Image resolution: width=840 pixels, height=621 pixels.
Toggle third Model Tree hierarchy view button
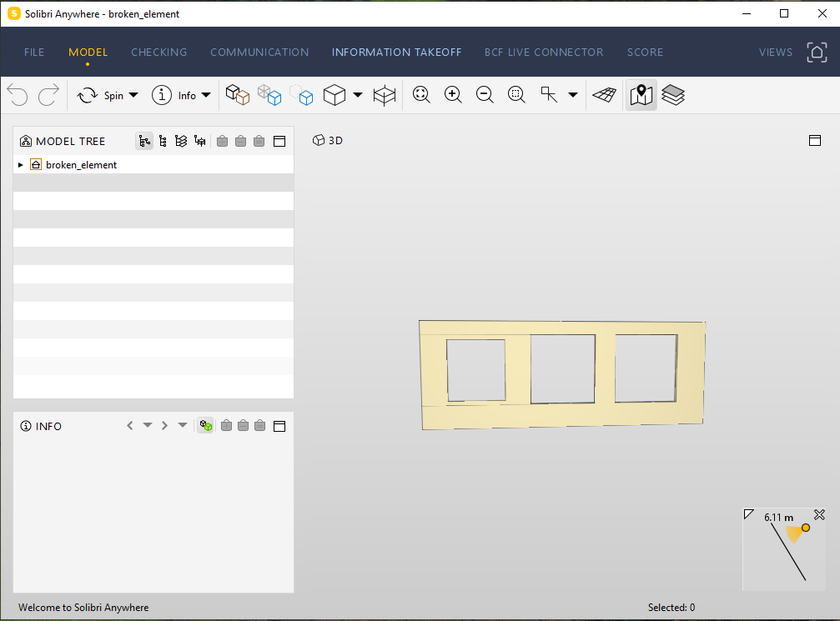pos(181,142)
